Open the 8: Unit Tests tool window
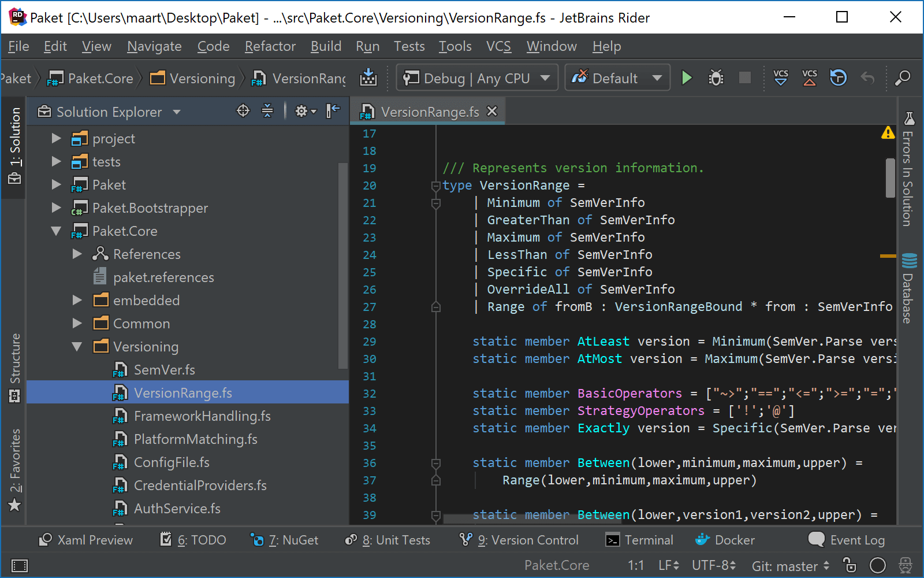 tap(388, 540)
